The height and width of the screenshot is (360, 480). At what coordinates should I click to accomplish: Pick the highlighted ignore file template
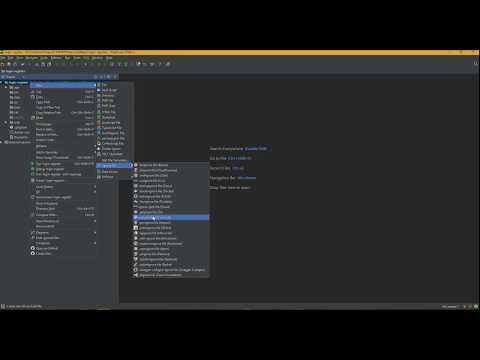(x=171, y=218)
